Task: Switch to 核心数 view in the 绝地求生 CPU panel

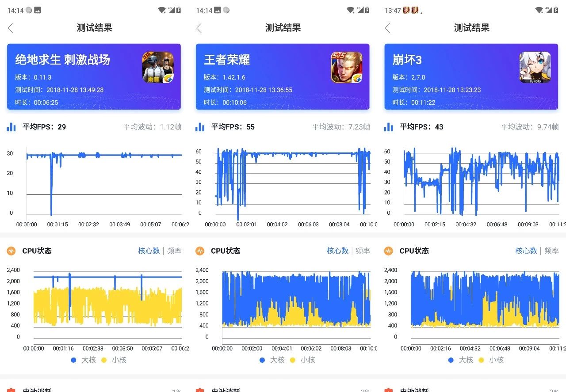Action: 149,251
